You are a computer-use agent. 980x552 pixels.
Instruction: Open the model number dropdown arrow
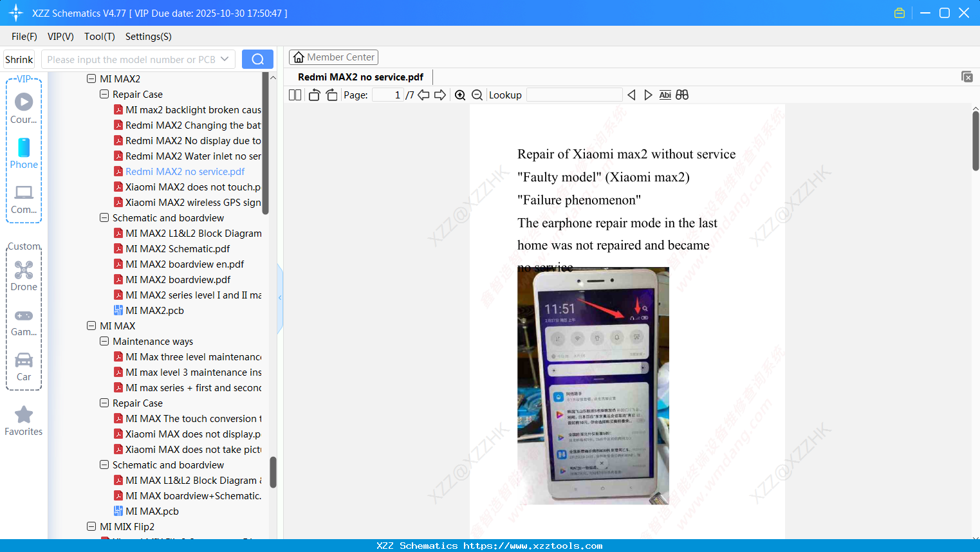(225, 59)
